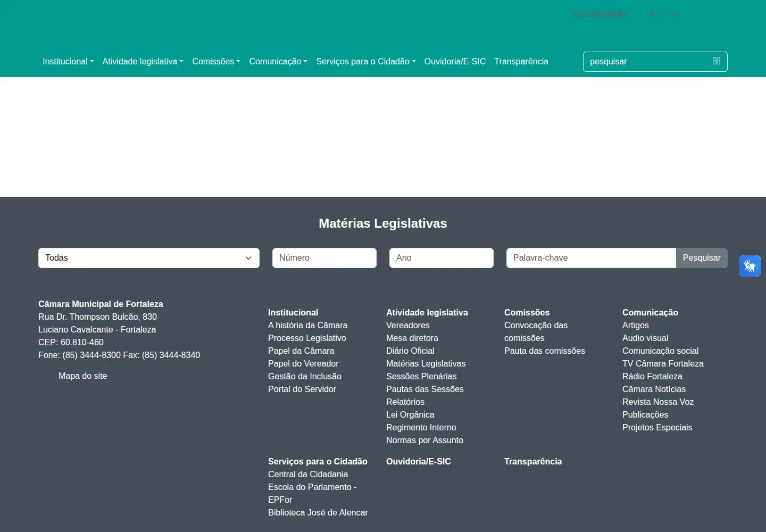View the Lei Orgânica link
Screen dimensions: 766x532
pos(410,414)
